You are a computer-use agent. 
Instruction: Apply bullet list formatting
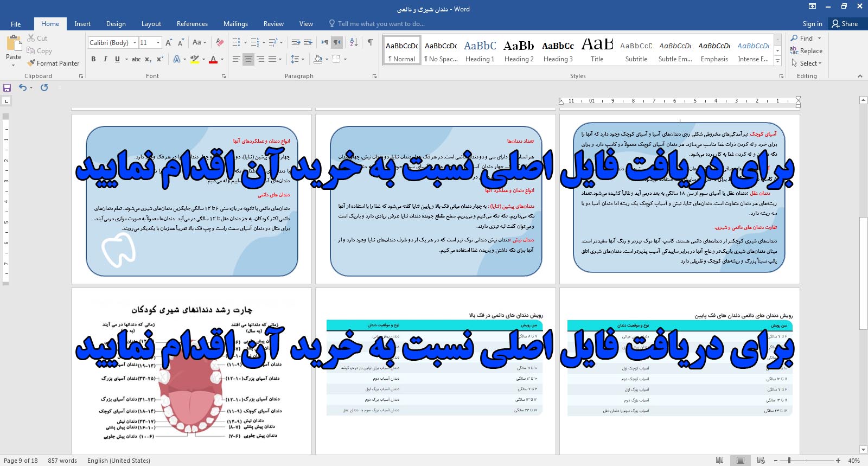point(237,42)
